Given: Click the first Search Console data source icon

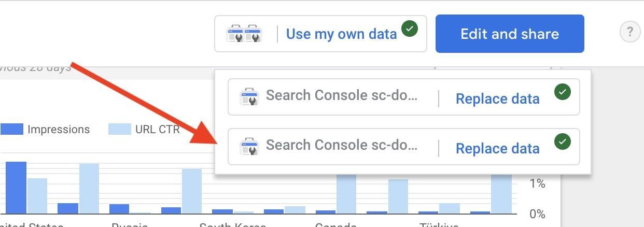Looking at the screenshot, I should coord(249,97).
